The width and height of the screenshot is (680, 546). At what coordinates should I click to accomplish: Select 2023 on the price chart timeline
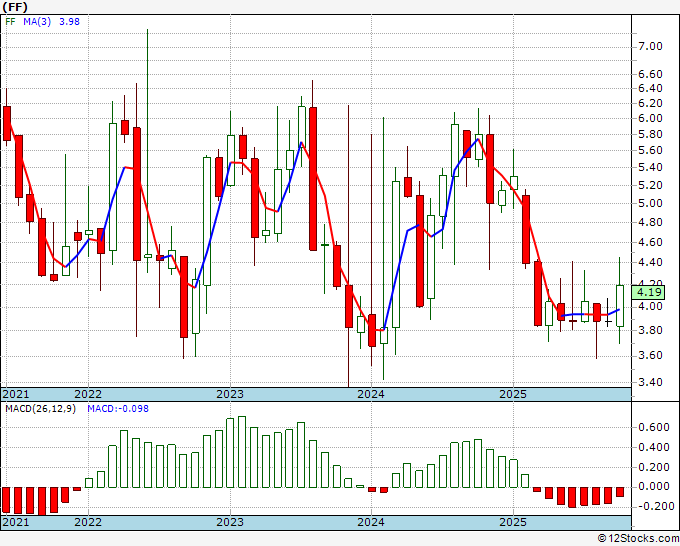point(230,394)
